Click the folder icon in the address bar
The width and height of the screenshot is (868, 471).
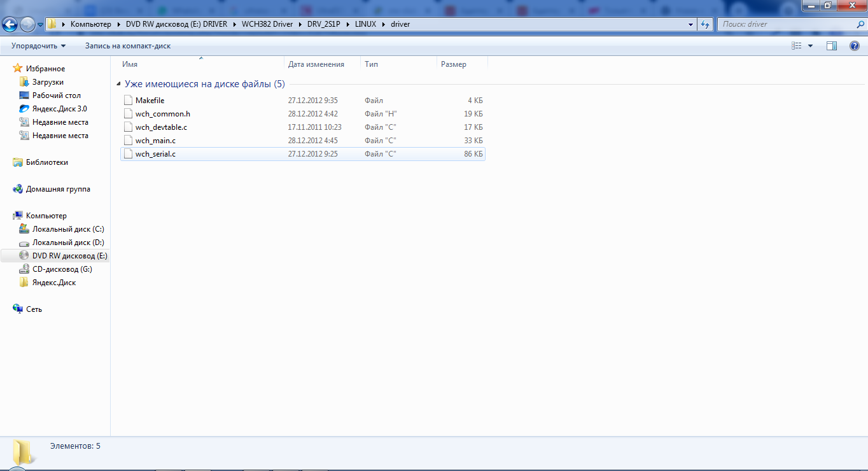(x=53, y=24)
